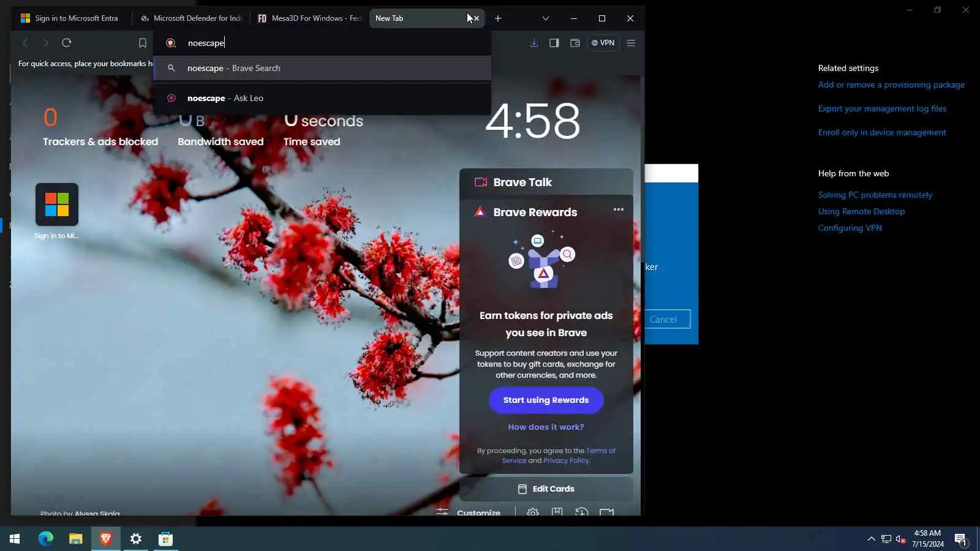The height and width of the screenshot is (551, 980).
Task: Open the Brave hamburger main menu
Action: tap(631, 43)
